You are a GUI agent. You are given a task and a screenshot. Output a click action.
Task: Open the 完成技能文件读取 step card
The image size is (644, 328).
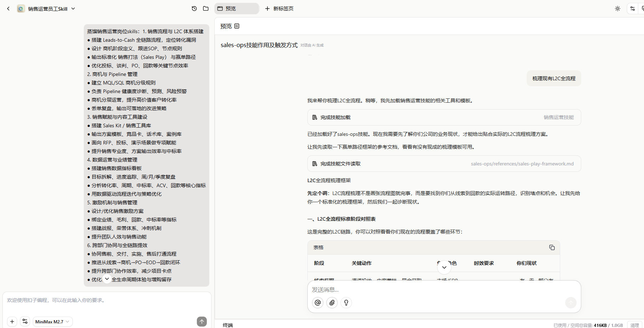tap(444, 164)
